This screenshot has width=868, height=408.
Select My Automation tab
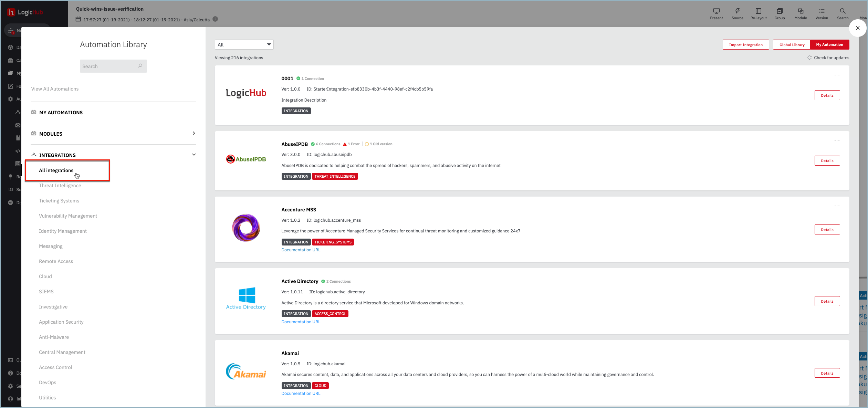tap(829, 45)
